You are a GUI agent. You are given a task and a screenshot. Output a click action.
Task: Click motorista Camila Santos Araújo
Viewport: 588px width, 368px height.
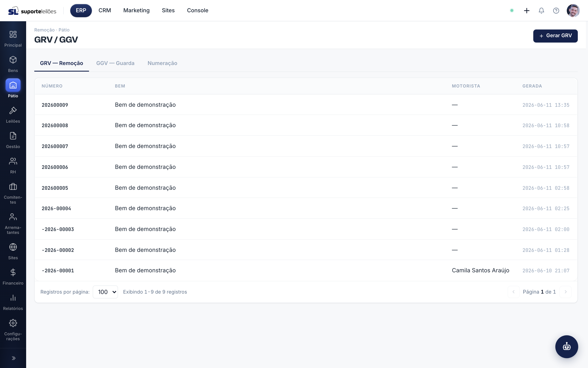(x=480, y=270)
